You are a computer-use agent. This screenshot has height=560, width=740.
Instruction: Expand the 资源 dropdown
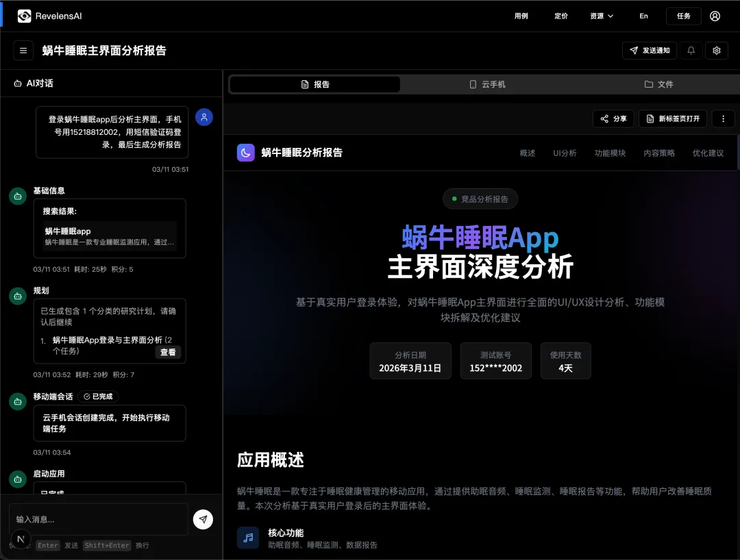[602, 16]
